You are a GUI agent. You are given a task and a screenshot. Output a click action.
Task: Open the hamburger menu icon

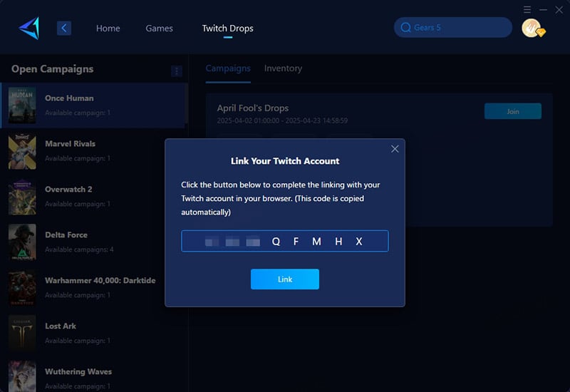(527, 9)
